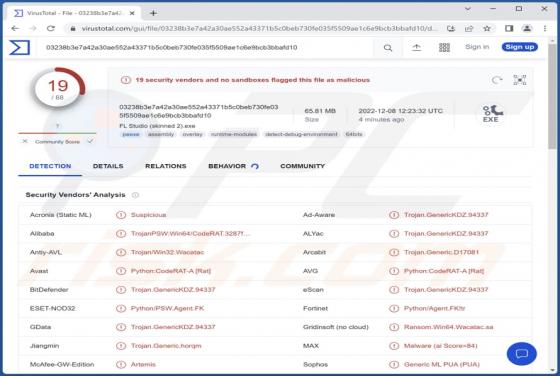The height and width of the screenshot is (376, 560).
Task: Switch to the DETAILS tab
Action: [108, 166]
